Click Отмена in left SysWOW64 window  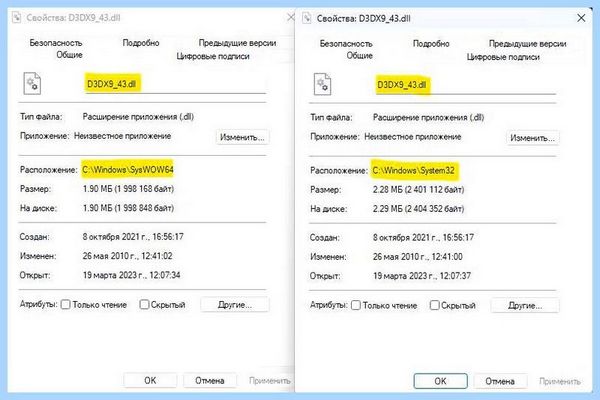click(x=210, y=380)
